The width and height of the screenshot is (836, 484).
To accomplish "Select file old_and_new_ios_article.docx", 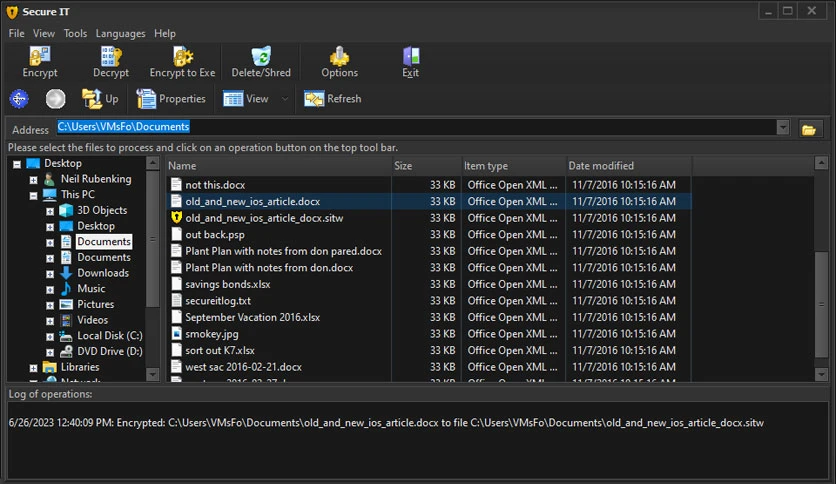I will (253, 201).
